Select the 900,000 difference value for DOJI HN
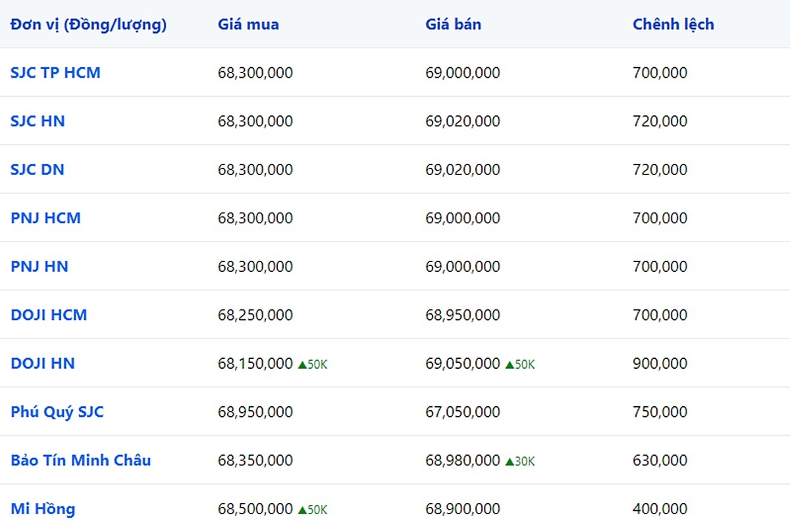Screen dimensions: 790x532 point(660,363)
